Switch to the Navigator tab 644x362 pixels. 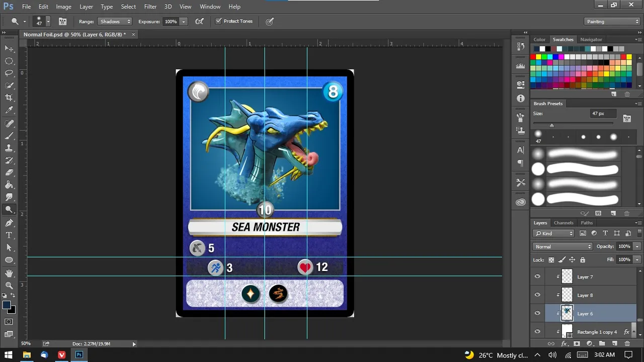click(x=591, y=39)
